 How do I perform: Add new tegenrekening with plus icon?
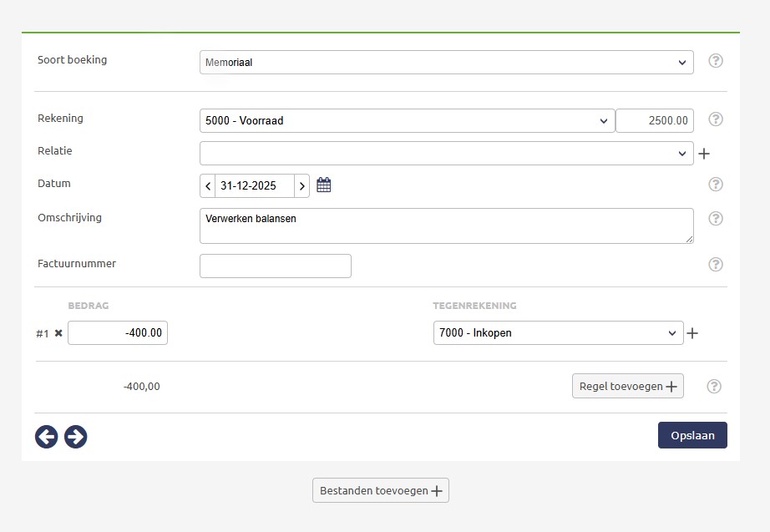click(x=691, y=334)
